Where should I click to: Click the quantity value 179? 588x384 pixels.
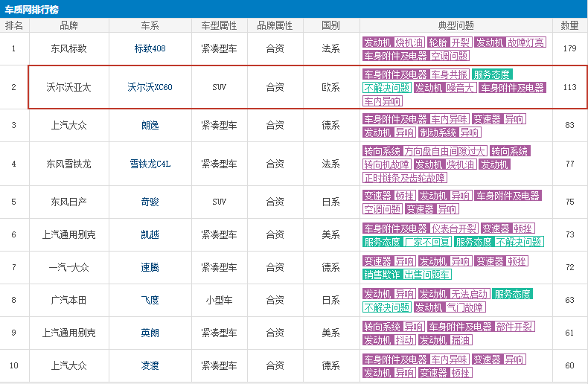coord(569,48)
